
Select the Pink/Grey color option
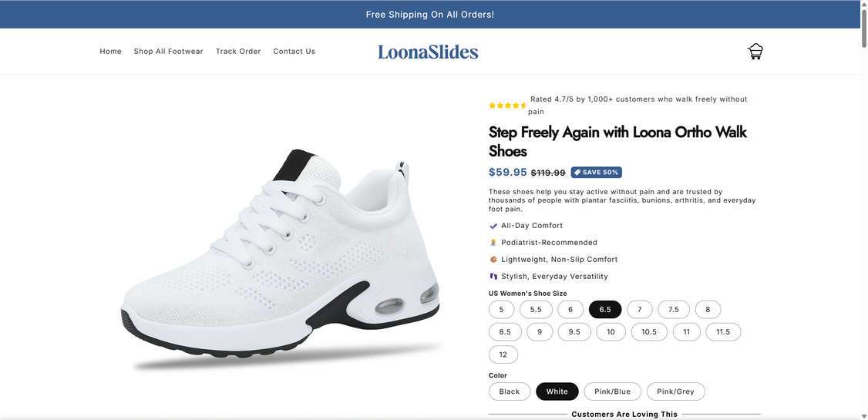pos(675,391)
